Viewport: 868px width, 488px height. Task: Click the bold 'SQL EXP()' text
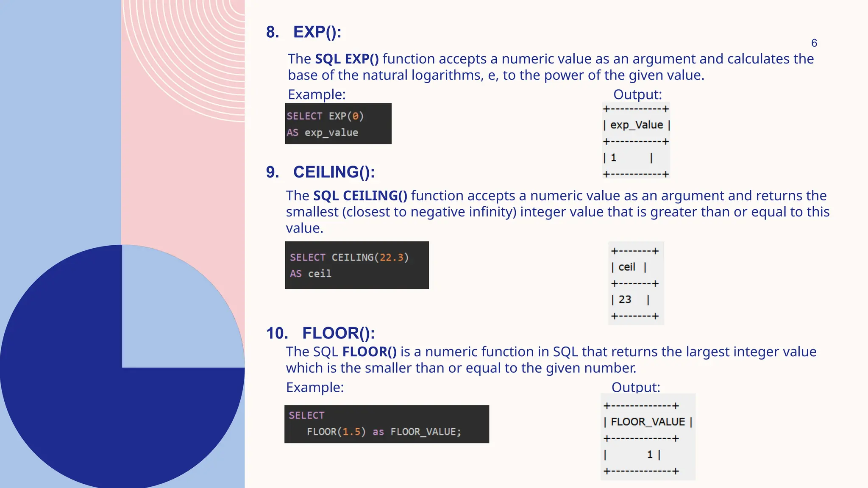[347, 59]
